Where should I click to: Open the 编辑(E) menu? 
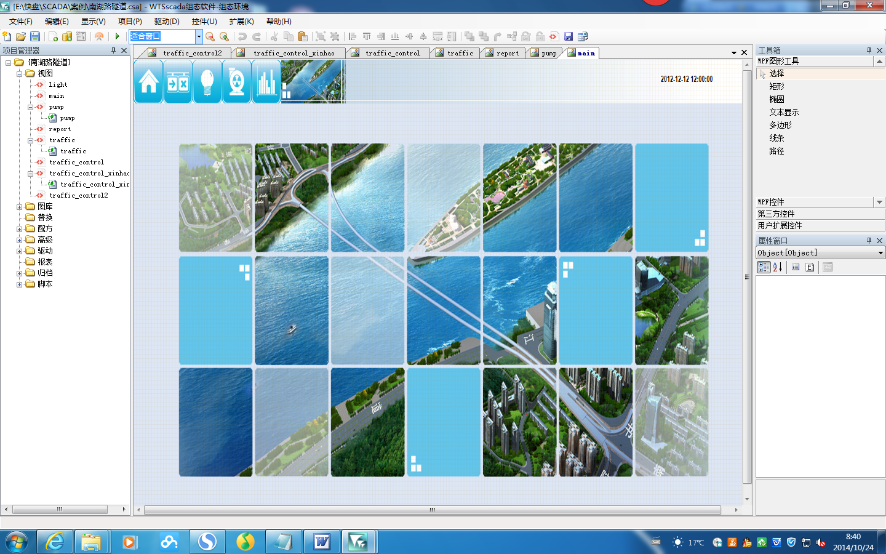57,21
